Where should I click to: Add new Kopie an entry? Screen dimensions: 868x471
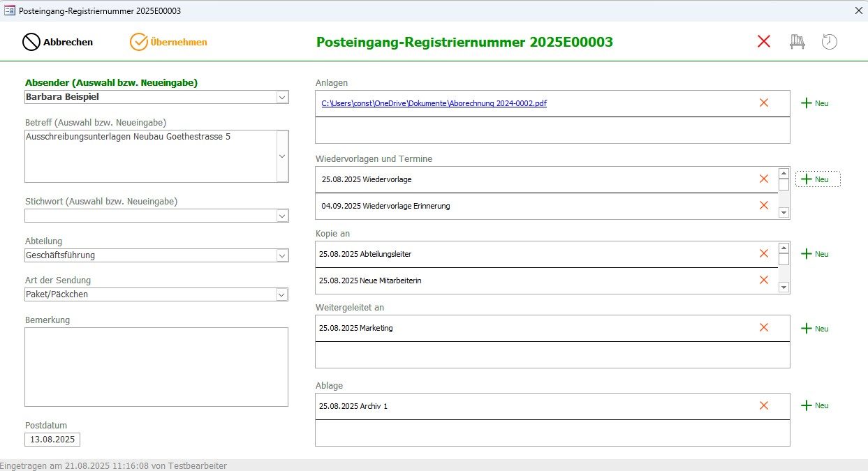click(x=814, y=254)
